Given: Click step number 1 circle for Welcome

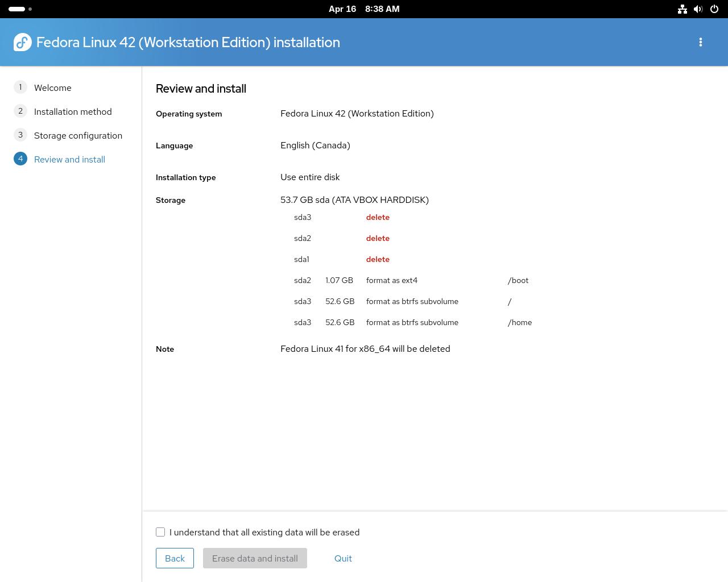Looking at the screenshot, I should click(x=20, y=87).
